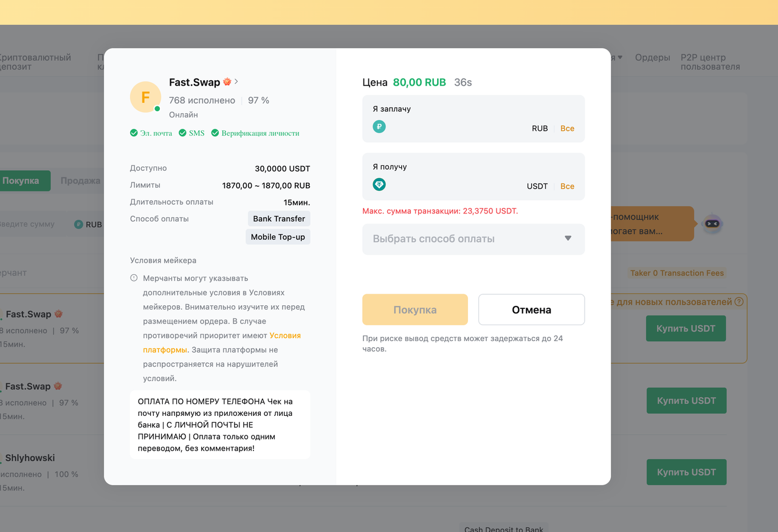This screenshot has height=532, width=778.
Task: Expand Fast.Swap profile via the chevron arrow
Action: point(236,81)
